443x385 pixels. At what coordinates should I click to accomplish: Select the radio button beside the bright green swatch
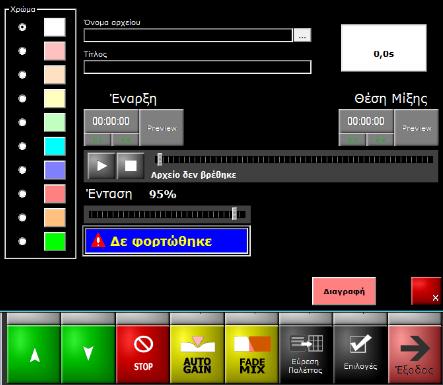(x=22, y=241)
